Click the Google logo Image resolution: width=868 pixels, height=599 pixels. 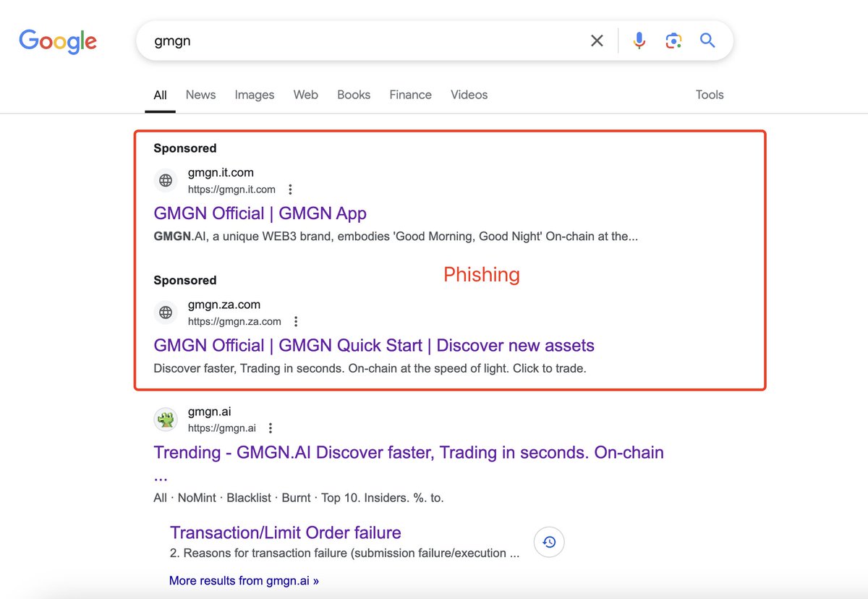pyautogui.click(x=58, y=41)
